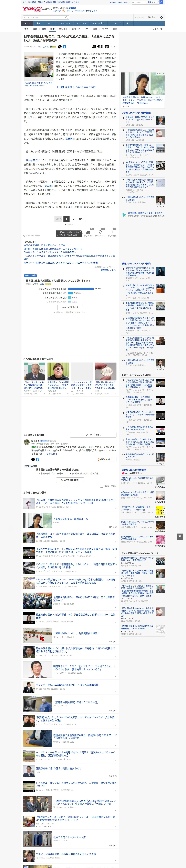The image size is (186, 868).
Task: Click the web search magnifier button in header
Action: tap(161, 2)
